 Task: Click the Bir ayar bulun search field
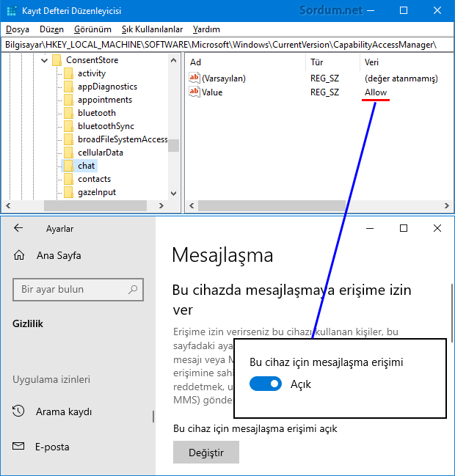pos(78,290)
